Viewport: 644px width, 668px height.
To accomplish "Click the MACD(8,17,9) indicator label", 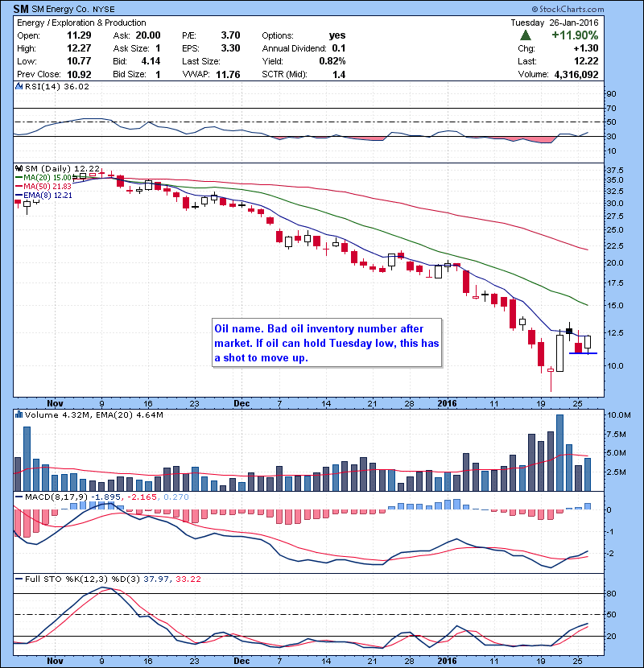I will tap(56, 497).
